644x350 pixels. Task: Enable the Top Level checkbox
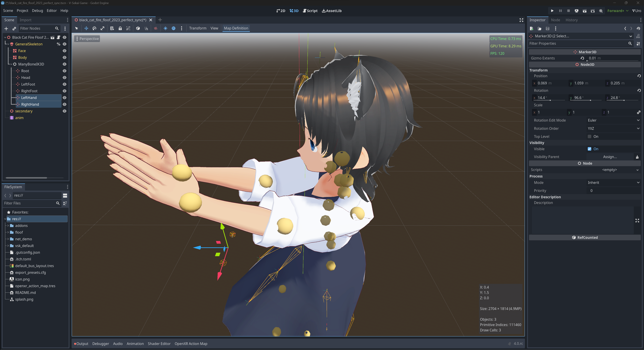pyautogui.click(x=590, y=136)
